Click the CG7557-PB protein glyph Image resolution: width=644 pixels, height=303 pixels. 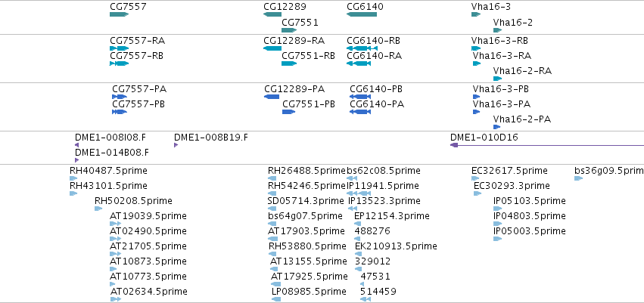(x=119, y=112)
